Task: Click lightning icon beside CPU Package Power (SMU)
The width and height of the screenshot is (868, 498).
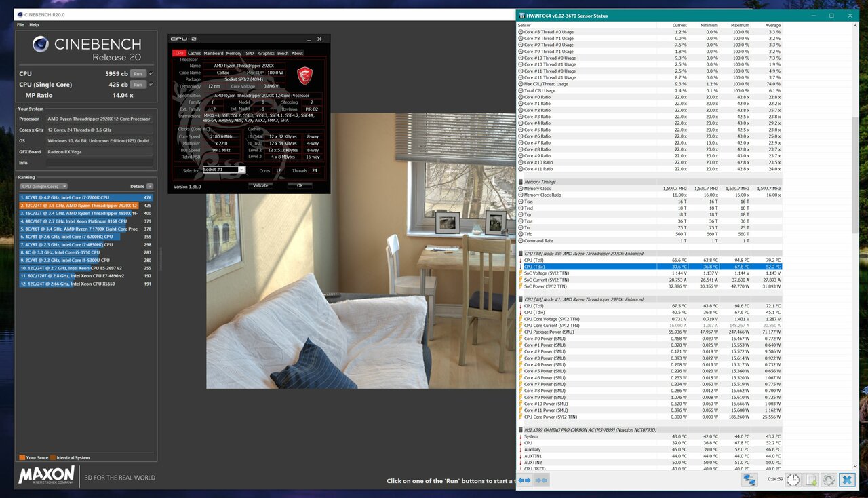Action: [521, 332]
